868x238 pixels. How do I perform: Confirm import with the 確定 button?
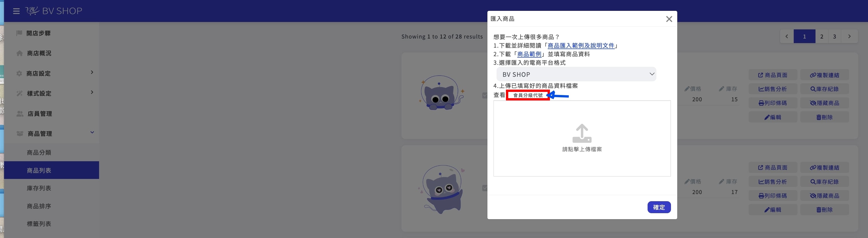659,207
